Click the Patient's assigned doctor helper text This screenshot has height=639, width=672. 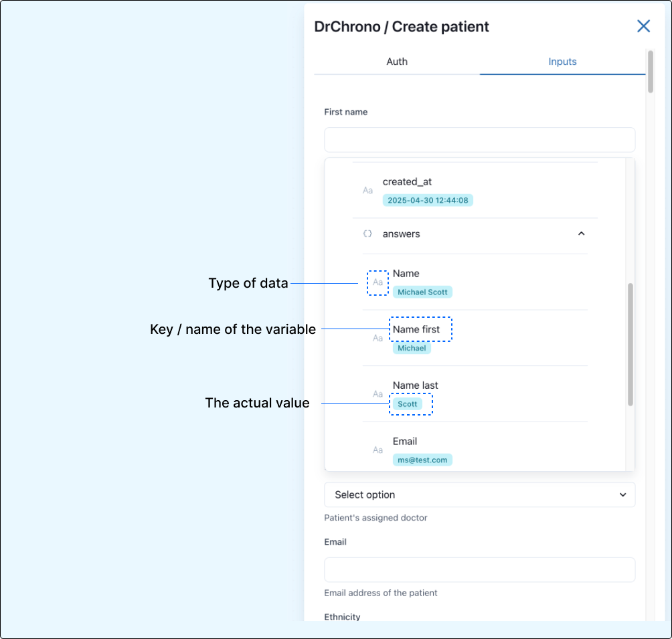(375, 518)
